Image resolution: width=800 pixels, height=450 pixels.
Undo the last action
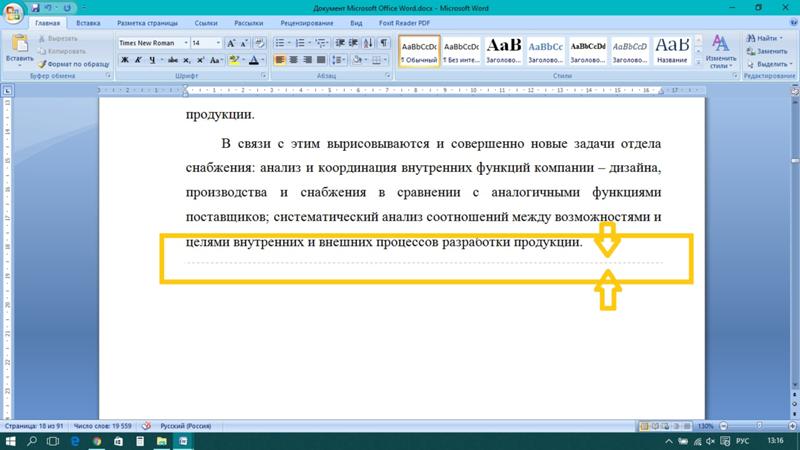click(48, 8)
